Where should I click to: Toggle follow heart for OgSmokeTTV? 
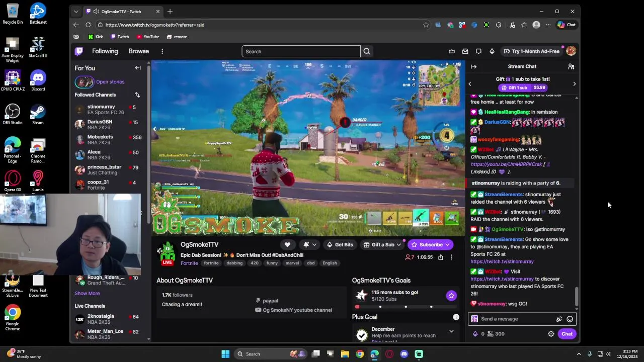(x=287, y=244)
